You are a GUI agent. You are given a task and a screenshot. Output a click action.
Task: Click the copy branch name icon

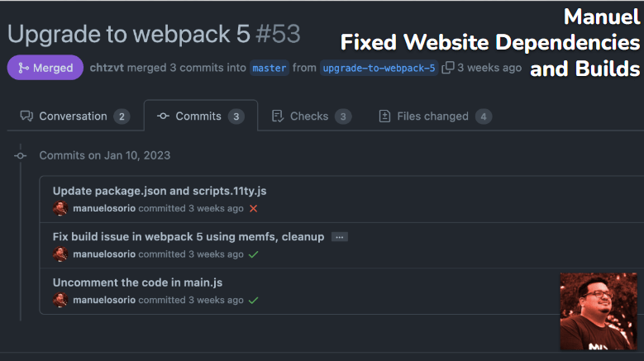447,68
